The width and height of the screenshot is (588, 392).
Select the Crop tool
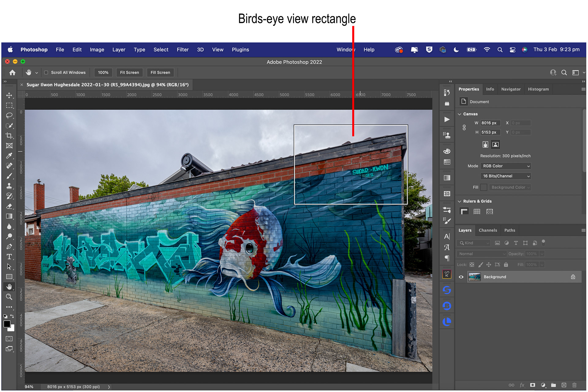(x=9, y=136)
